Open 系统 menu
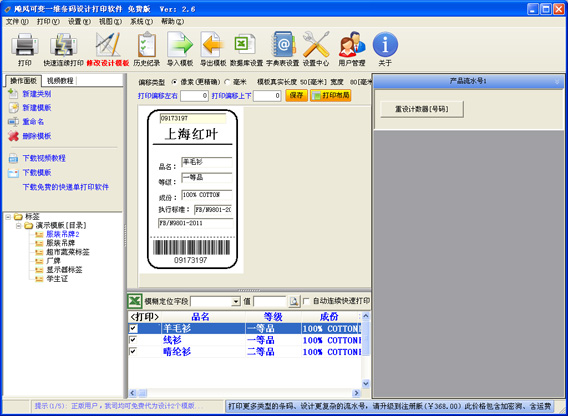The height and width of the screenshot is (416, 568). (141, 22)
